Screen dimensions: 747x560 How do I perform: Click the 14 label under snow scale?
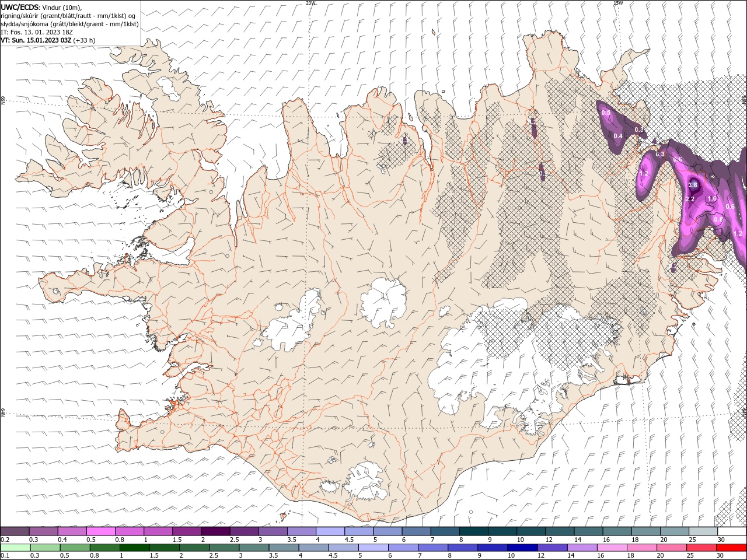pyautogui.click(x=578, y=540)
